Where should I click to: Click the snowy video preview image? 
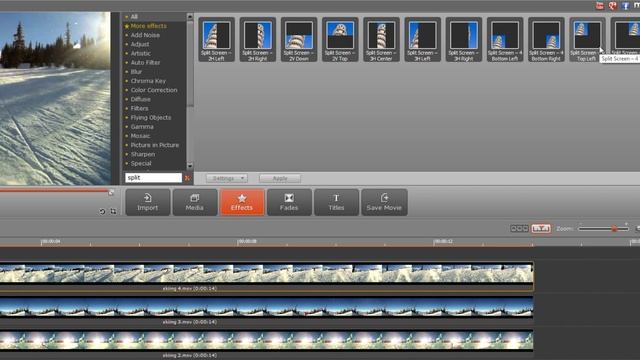click(x=55, y=98)
